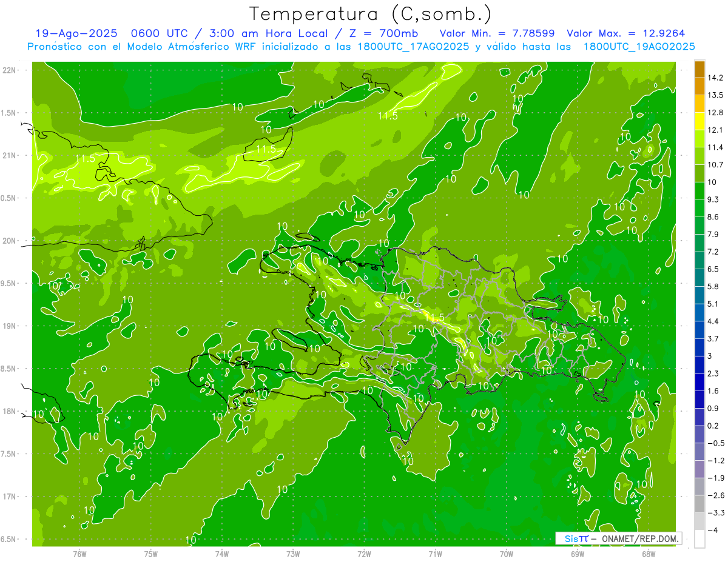Image resolution: width=728 pixels, height=562 pixels.
Task: Click the 7.9 color scale value
Action: pyautogui.click(x=713, y=234)
